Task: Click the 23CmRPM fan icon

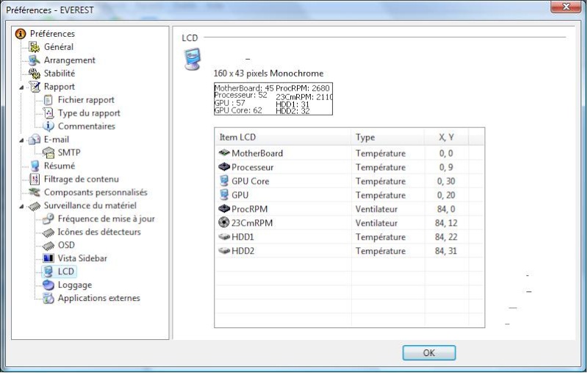Action: pos(224,222)
